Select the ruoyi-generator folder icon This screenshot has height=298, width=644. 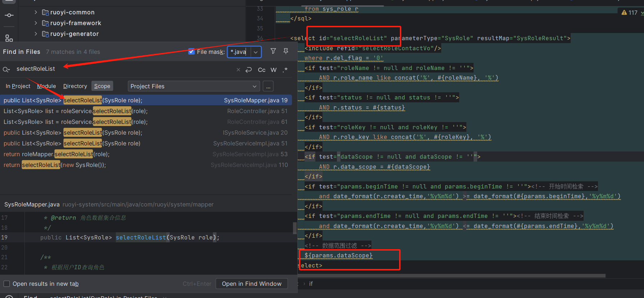point(45,34)
